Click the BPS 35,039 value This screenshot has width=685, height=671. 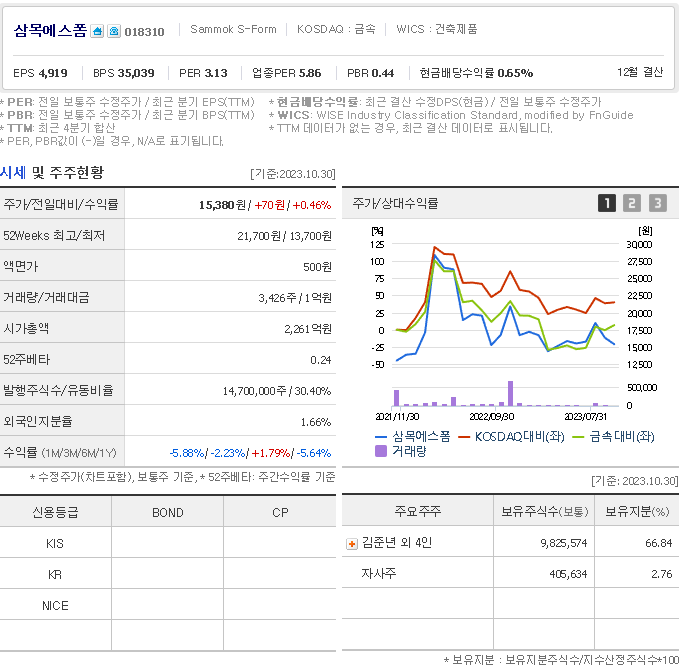tap(136, 73)
